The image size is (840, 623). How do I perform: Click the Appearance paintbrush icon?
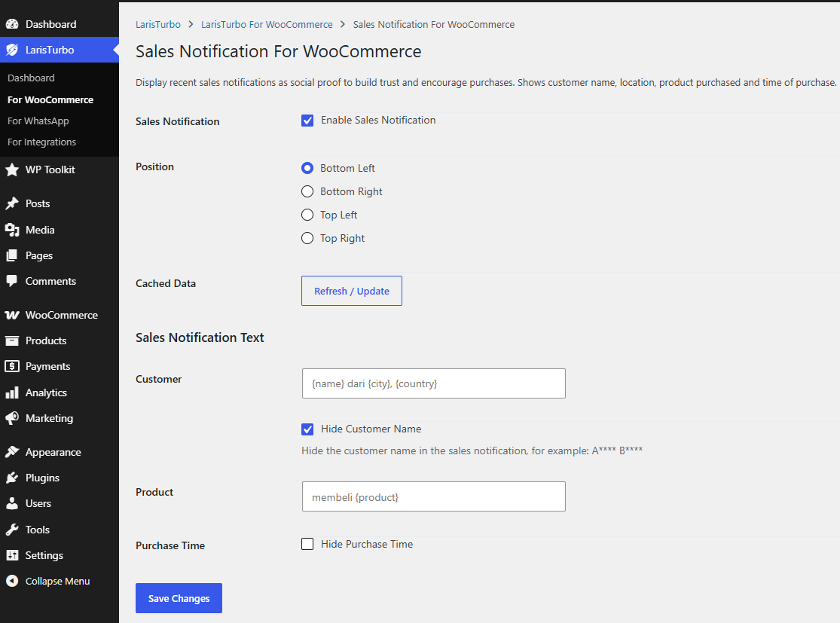coord(12,452)
